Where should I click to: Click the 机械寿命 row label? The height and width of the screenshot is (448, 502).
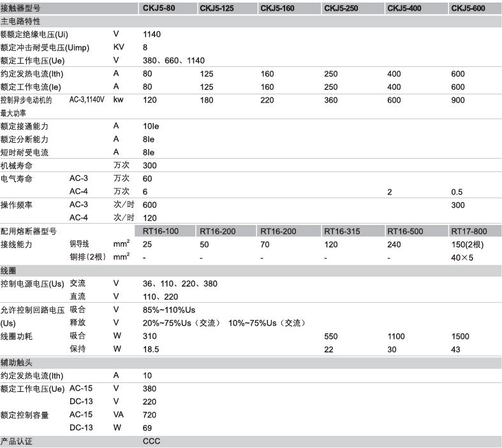tap(17, 165)
